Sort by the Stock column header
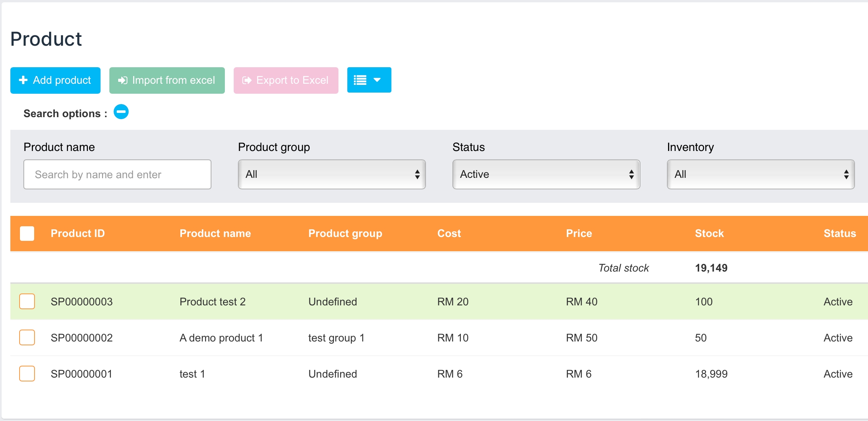868x421 pixels. (709, 234)
